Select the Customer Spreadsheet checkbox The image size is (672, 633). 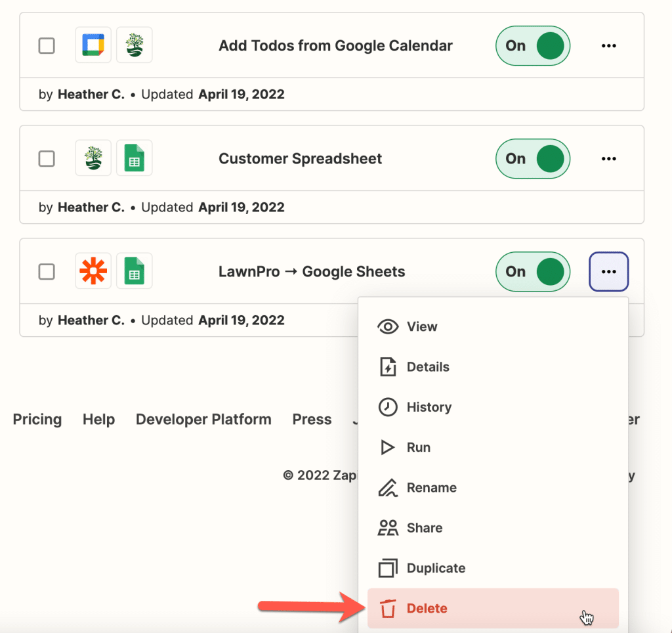(x=47, y=159)
